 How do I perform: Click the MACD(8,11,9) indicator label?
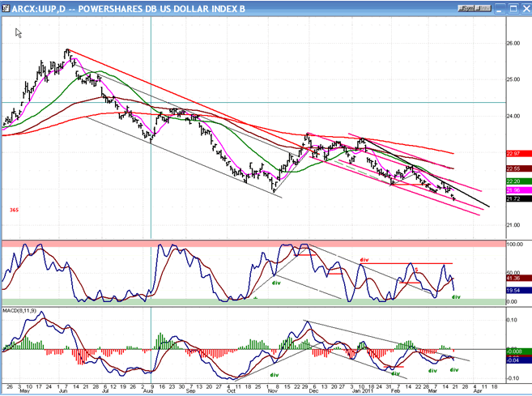[19, 311]
